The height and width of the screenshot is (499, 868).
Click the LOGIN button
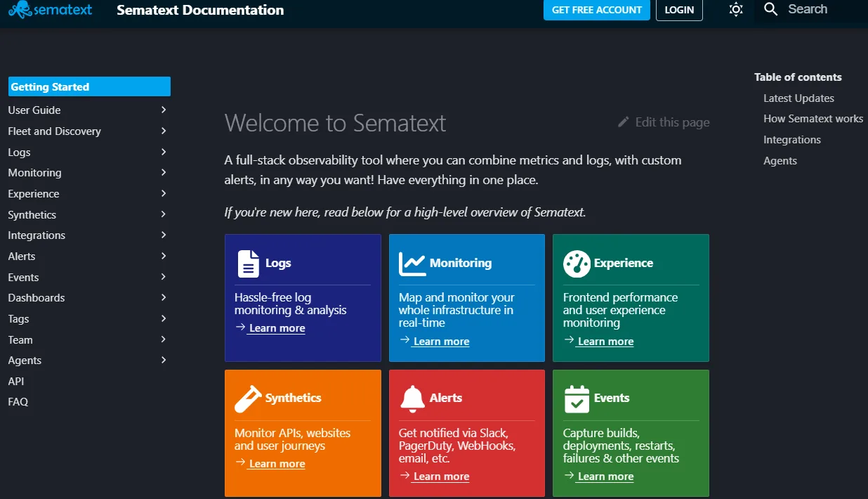point(679,10)
